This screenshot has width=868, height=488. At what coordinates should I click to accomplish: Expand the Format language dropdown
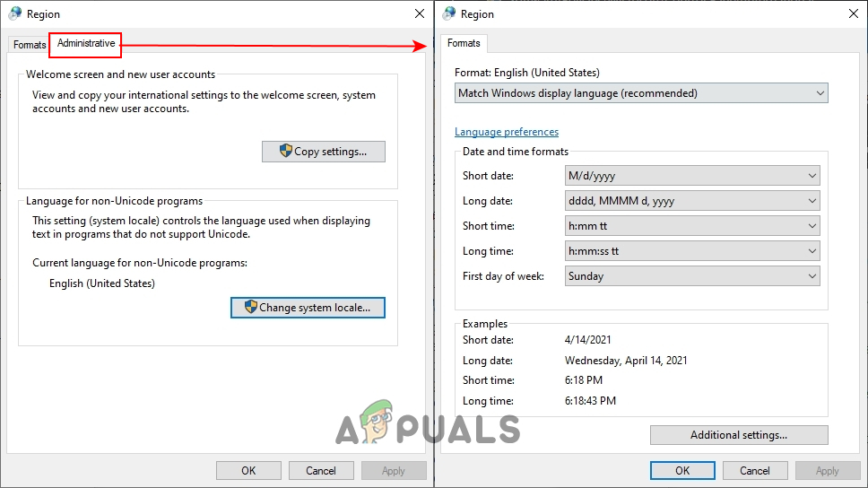tap(641, 93)
